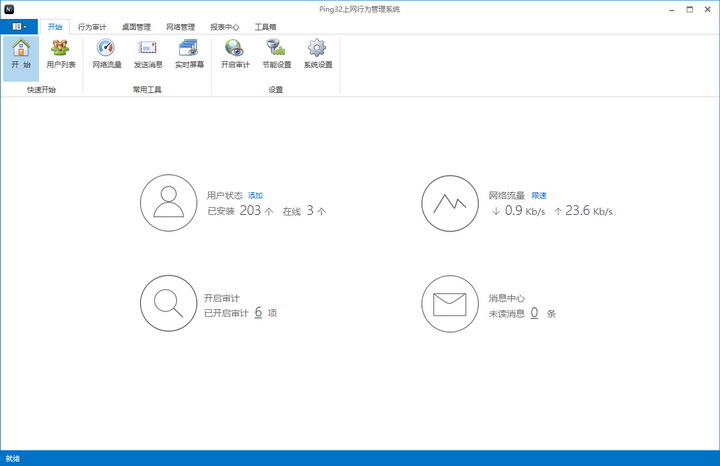Open the blue application menu dropdown

pos(19,27)
